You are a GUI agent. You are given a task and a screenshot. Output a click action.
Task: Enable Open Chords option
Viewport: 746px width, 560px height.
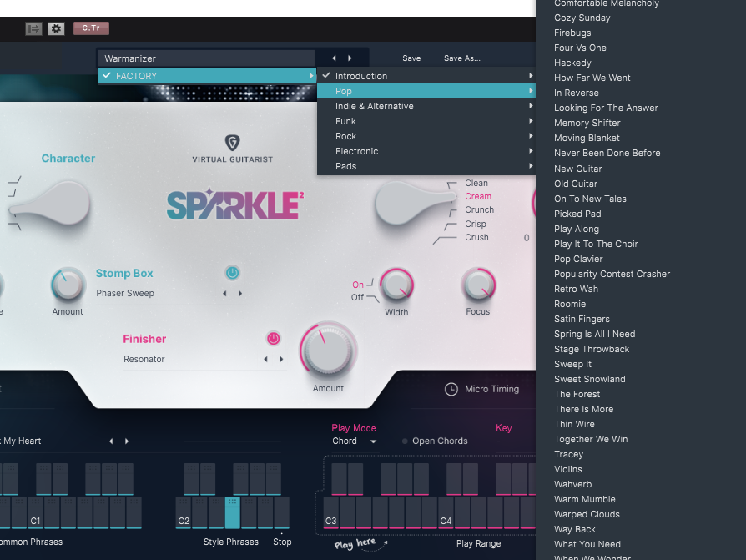(435, 441)
